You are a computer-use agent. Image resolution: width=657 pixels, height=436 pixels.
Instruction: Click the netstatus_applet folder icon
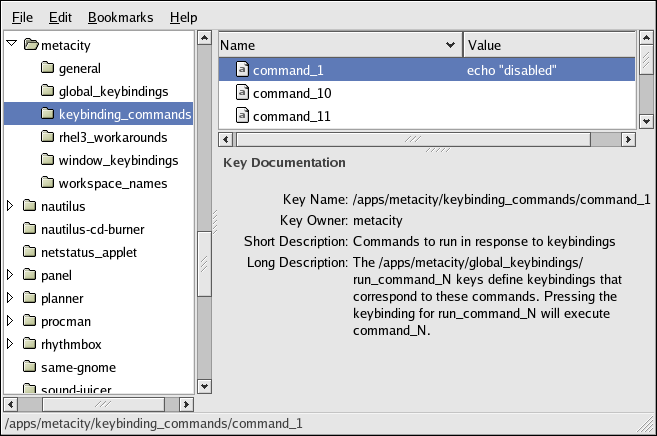[x=30, y=252]
